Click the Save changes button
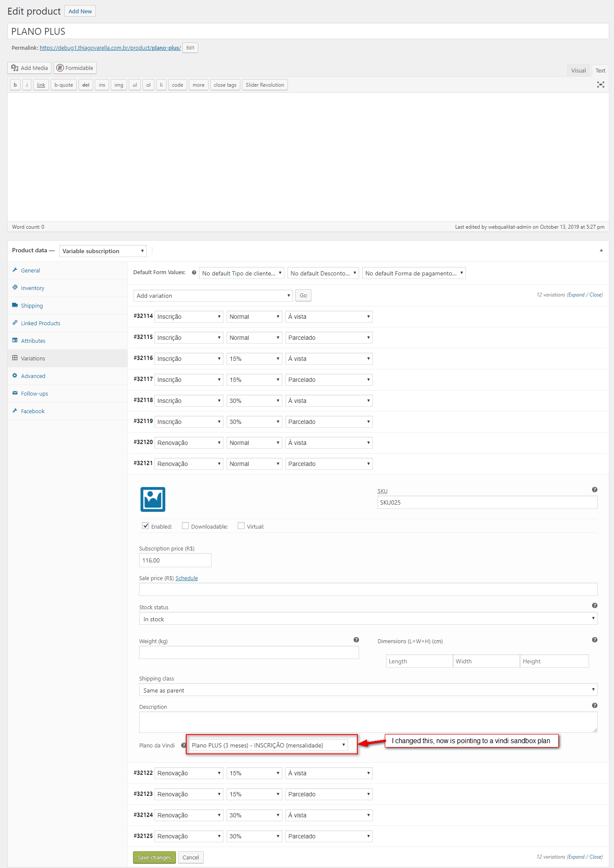Viewport: 614px width, 868px height. [x=154, y=857]
